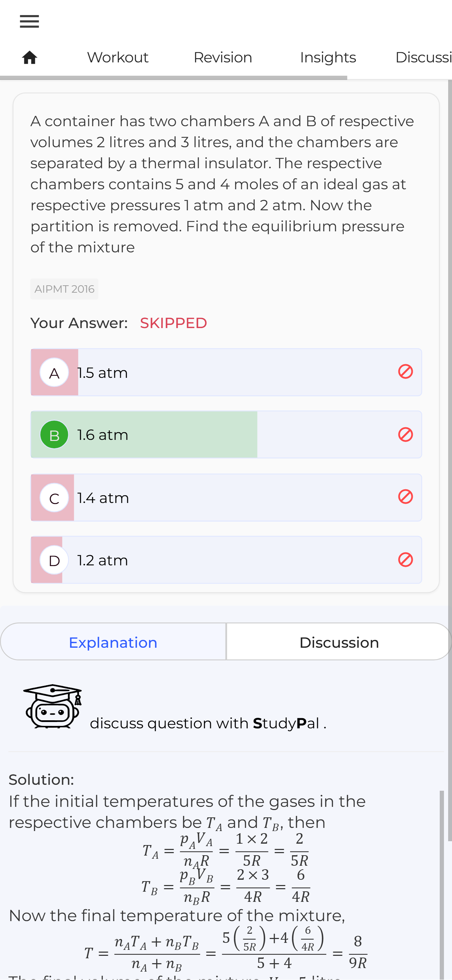Switch to the Revision tab

(222, 57)
